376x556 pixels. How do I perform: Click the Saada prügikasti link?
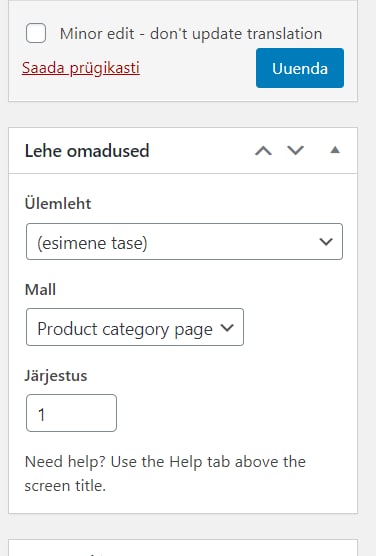pos(81,68)
